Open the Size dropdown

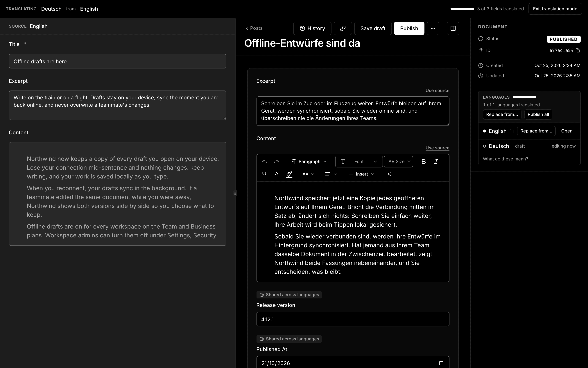click(x=398, y=162)
